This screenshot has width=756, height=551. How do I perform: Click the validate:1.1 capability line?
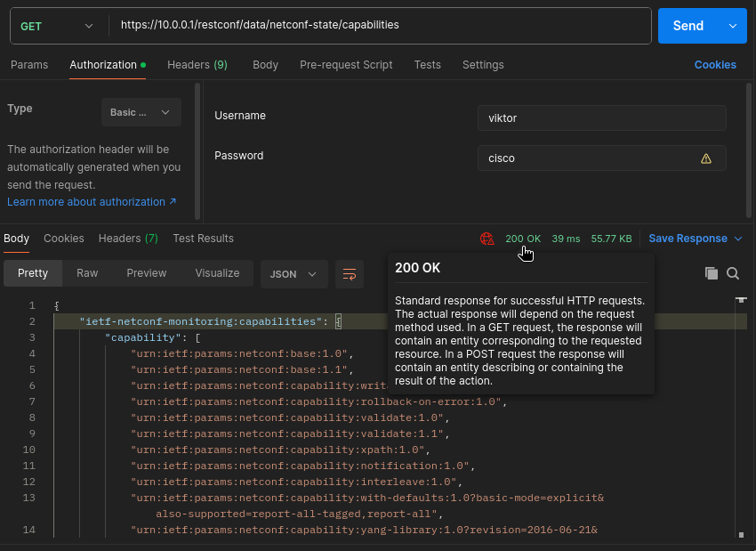[290, 434]
